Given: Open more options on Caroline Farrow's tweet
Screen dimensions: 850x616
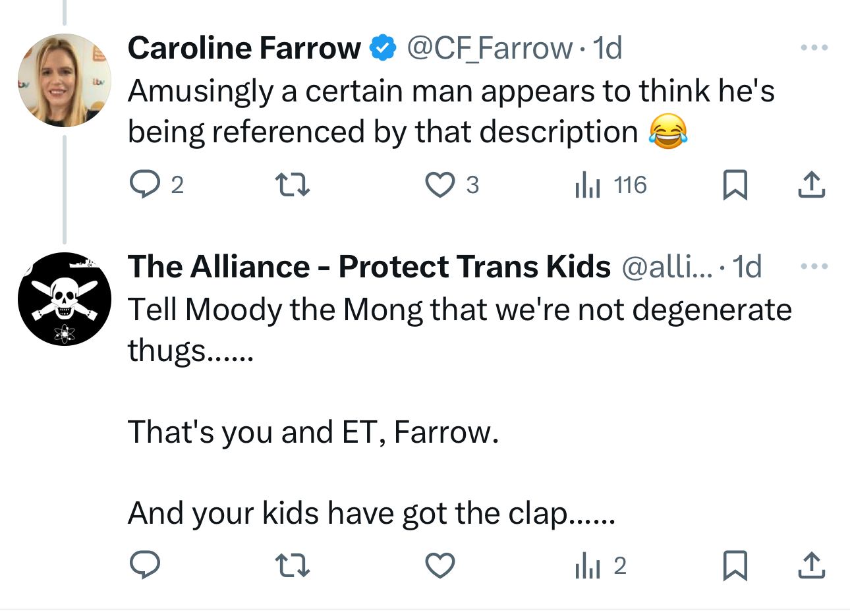Looking at the screenshot, I should pos(814,47).
